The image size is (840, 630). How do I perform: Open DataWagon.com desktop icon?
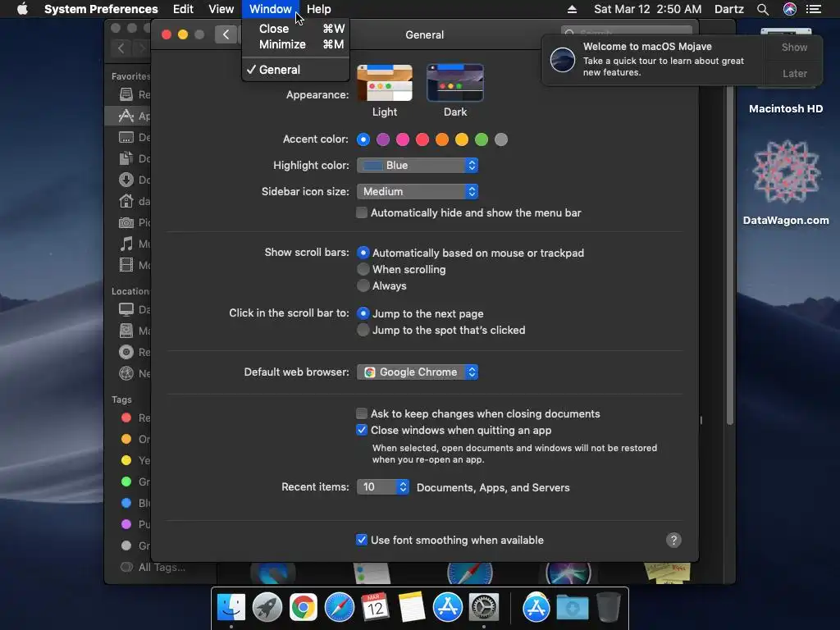click(x=786, y=181)
